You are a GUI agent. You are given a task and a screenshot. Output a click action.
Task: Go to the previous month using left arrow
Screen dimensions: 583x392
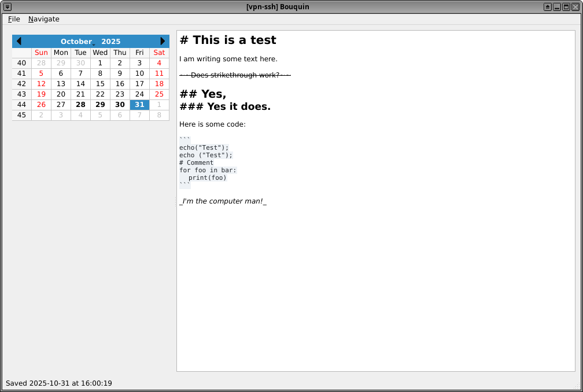(19, 41)
